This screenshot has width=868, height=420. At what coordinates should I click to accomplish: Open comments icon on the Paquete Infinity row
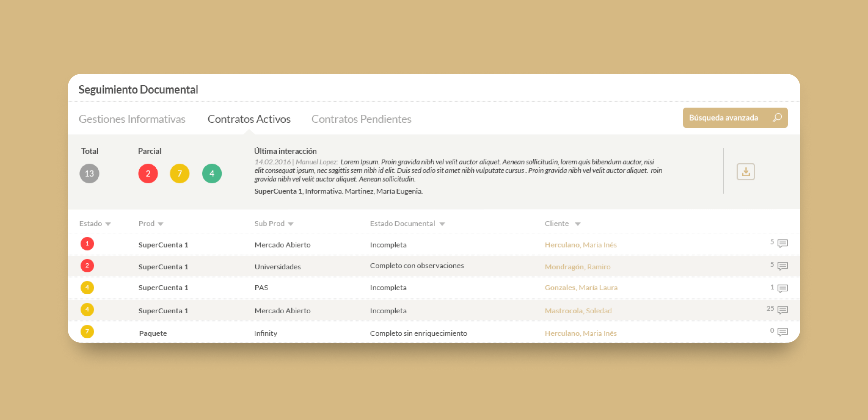click(782, 332)
